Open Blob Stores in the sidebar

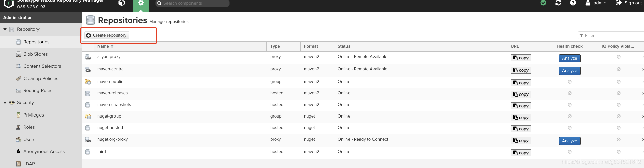pyautogui.click(x=35, y=54)
